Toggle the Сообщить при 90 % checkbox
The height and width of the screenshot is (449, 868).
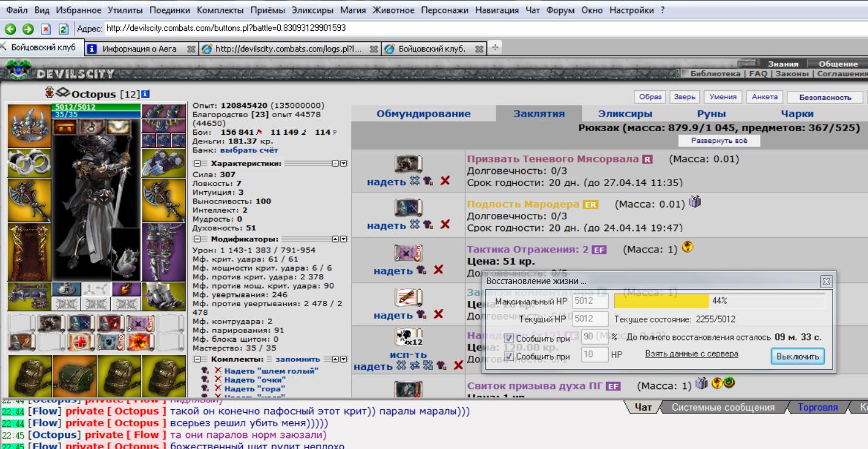[510, 337]
